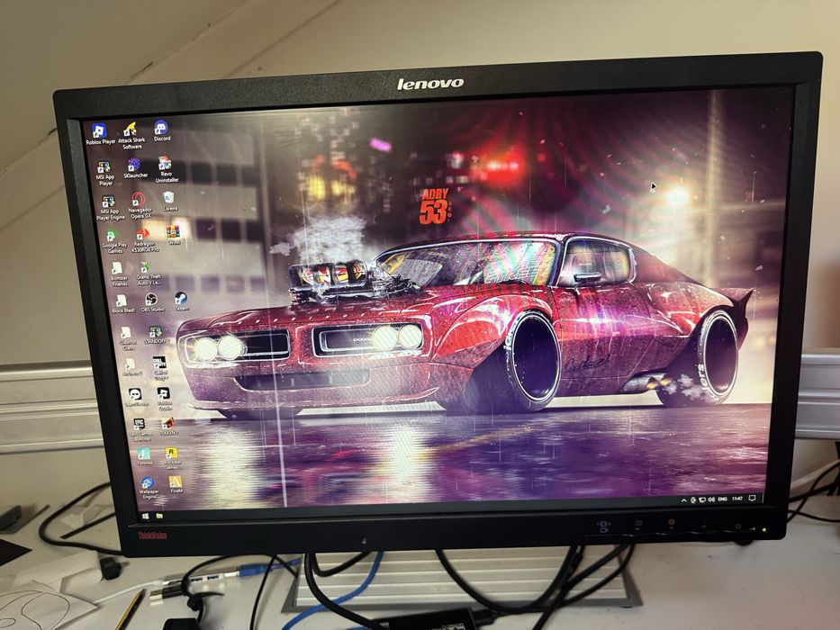Open the OBS Studio shortcut
This screenshot has height=630, width=840.
coord(152,302)
